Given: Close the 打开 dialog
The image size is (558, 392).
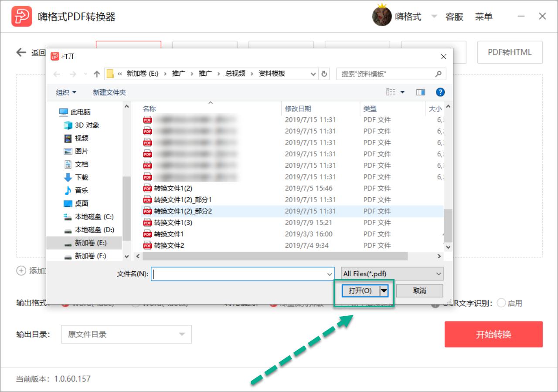Looking at the screenshot, I should 444,57.
